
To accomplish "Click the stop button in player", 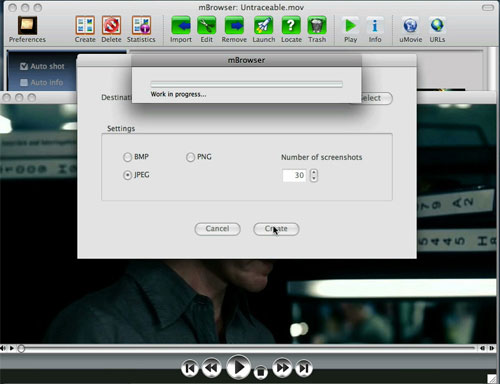I will [x=261, y=372].
